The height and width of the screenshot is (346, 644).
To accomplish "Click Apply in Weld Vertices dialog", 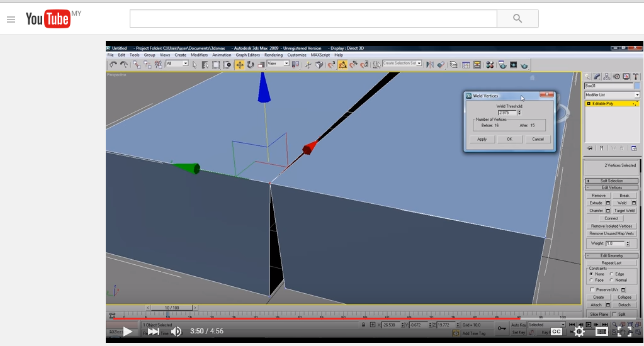I will (482, 139).
